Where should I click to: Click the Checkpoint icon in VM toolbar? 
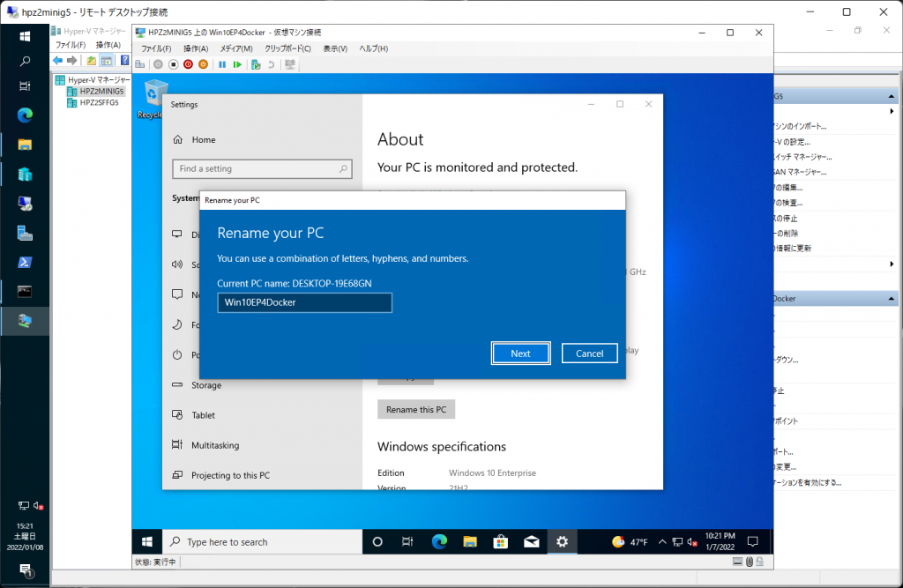pos(257,64)
